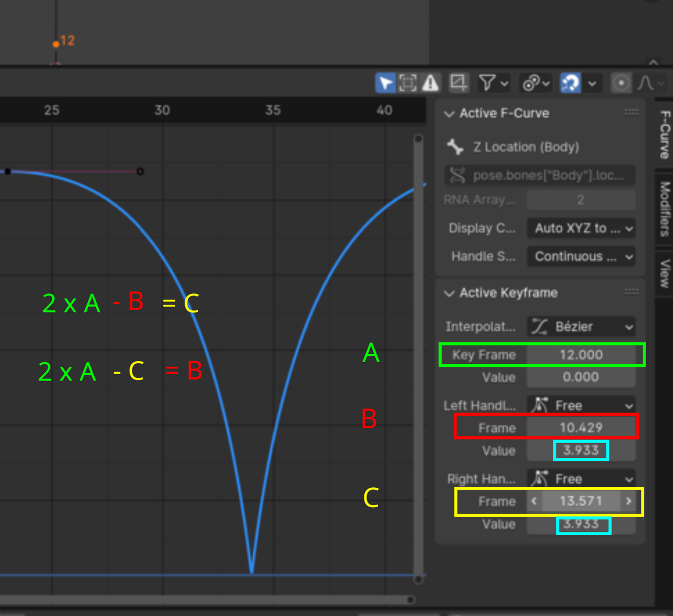
Task: Click the bone icon beside Z Location
Action: [455, 147]
